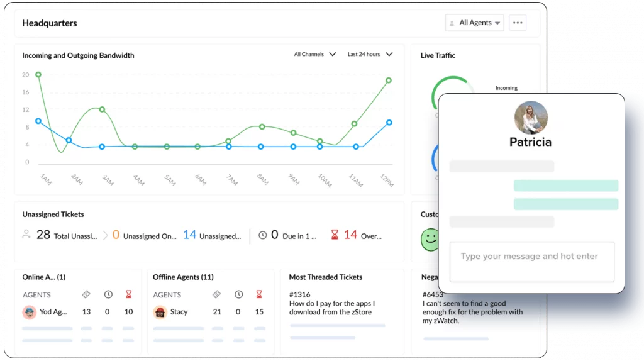Click Stacy's avatar in Offline Agents
The image size is (644, 361).
click(160, 312)
